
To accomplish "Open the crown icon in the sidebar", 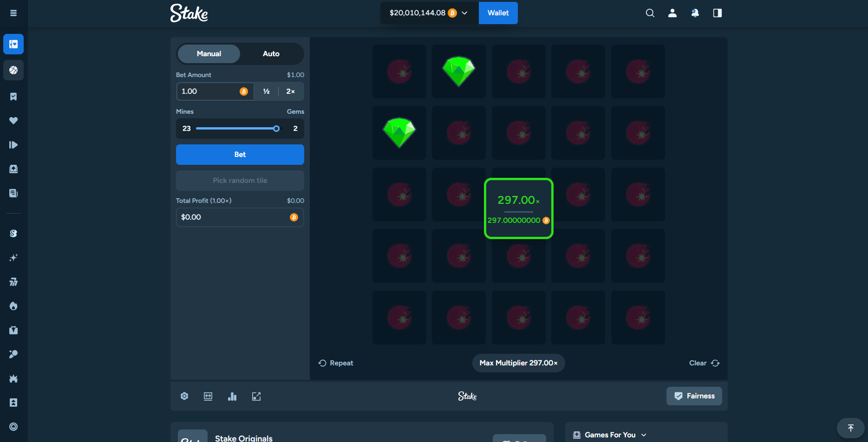I will point(13,378).
